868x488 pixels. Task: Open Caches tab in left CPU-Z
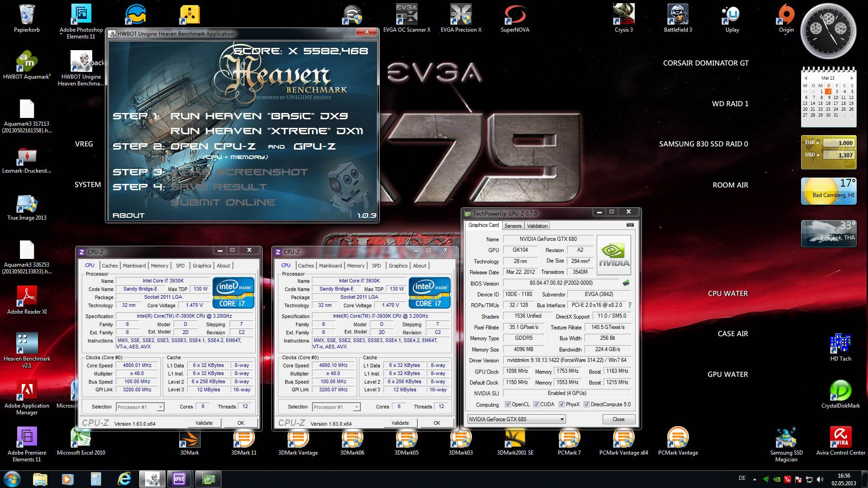(x=109, y=266)
